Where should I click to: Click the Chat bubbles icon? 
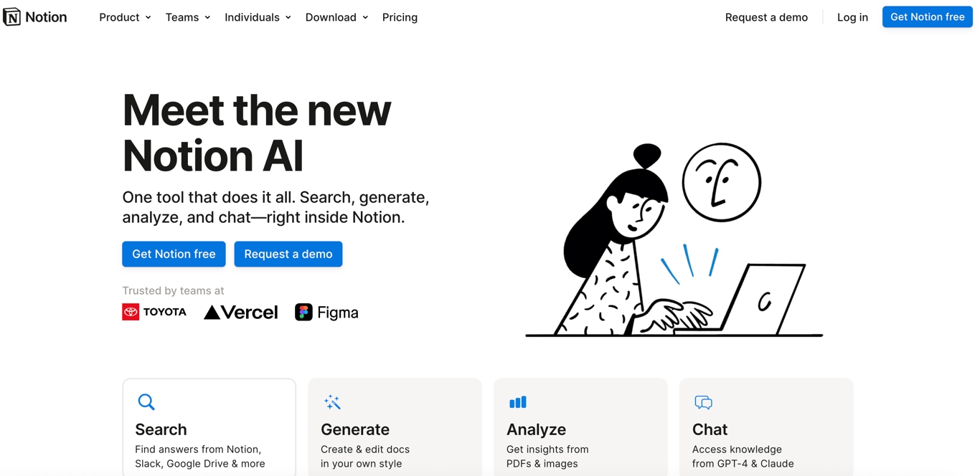pos(703,402)
